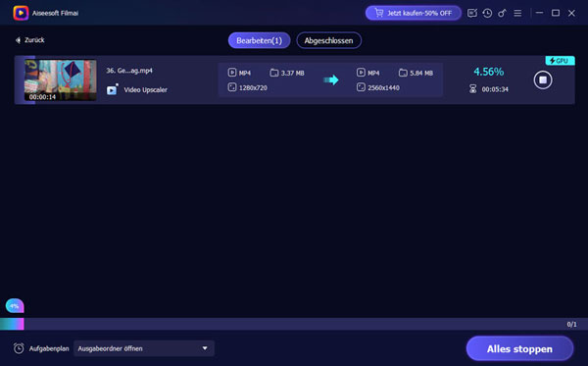Go back with the Zurück button
The width and height of the screenshot is (588, 366).
tap(29, 40)
